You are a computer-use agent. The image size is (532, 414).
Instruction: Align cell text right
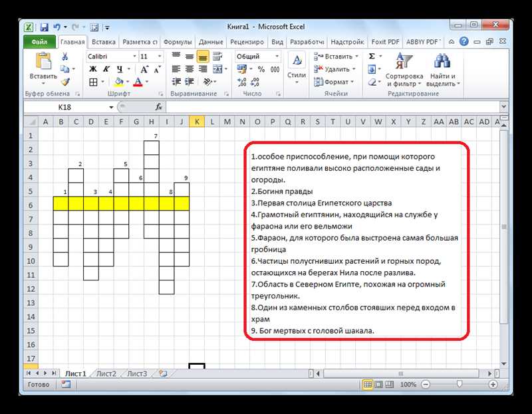tap(203, 69)
